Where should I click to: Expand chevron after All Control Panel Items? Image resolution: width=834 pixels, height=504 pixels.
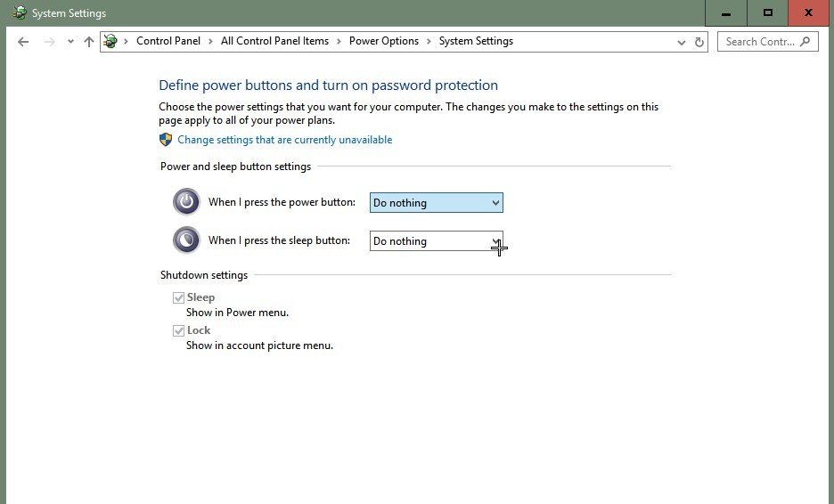click(339, 41)
